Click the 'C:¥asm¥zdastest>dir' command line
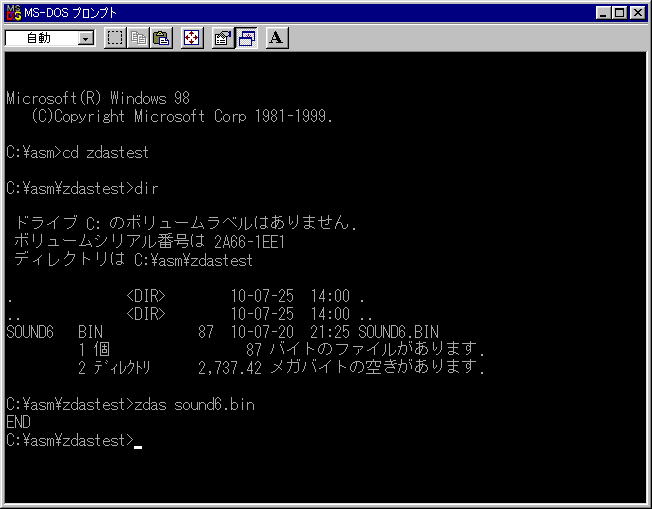This screenshot has width=652, height=509. tap(82, 188)
